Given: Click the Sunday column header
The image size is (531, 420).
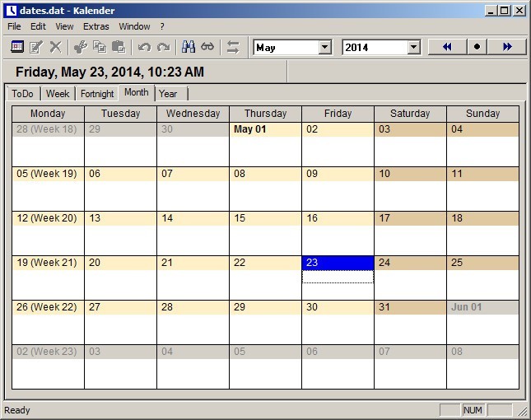Looking at the screenshot, I should 482,114.
